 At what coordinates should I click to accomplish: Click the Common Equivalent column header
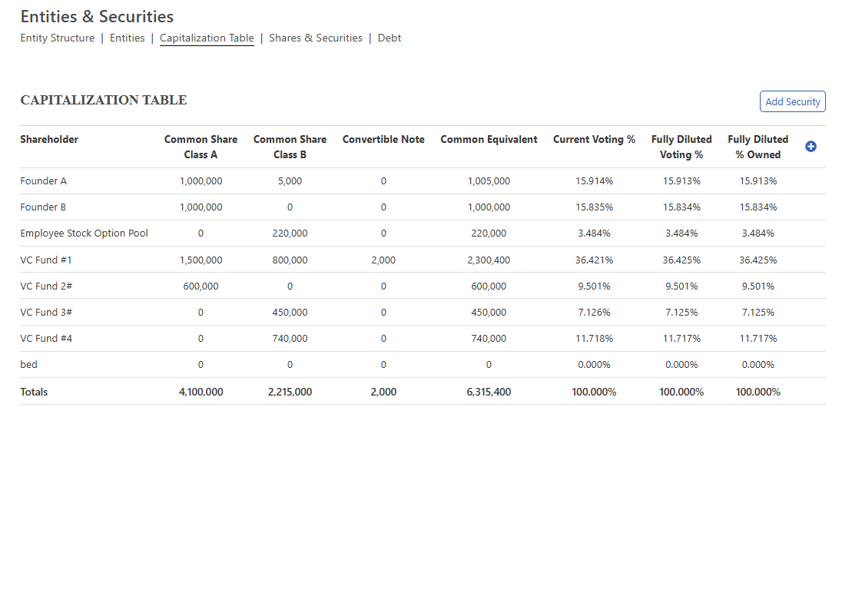pyautogui.click(x=489, y=140)
